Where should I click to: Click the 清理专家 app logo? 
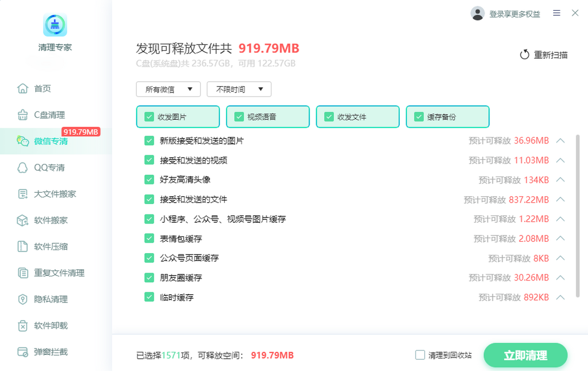click(55, 25)
